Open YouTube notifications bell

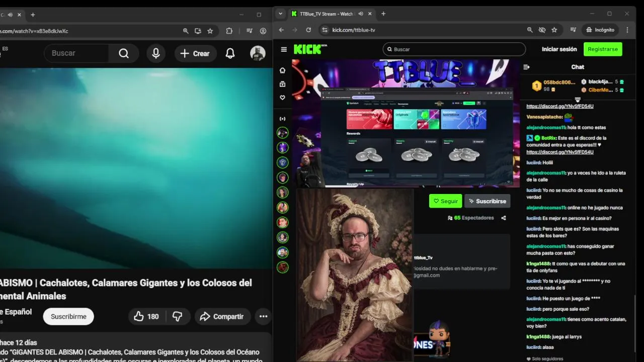230,53
